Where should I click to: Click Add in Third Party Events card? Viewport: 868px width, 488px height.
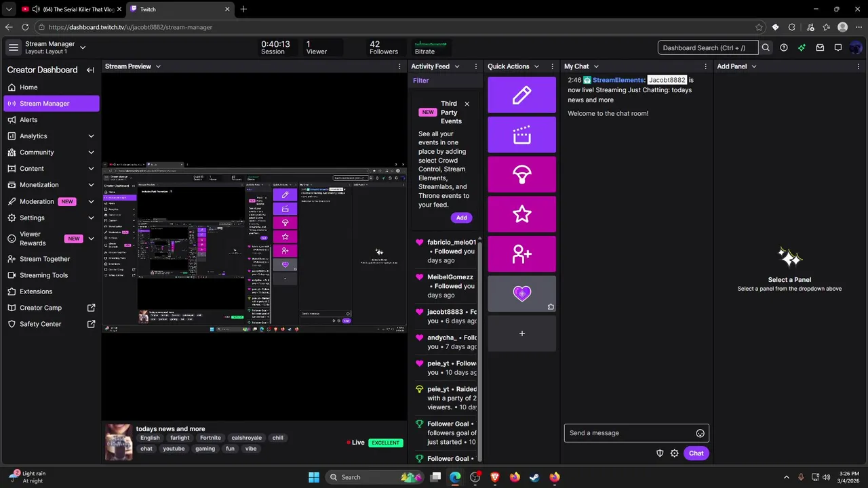[x=461, y=218]
